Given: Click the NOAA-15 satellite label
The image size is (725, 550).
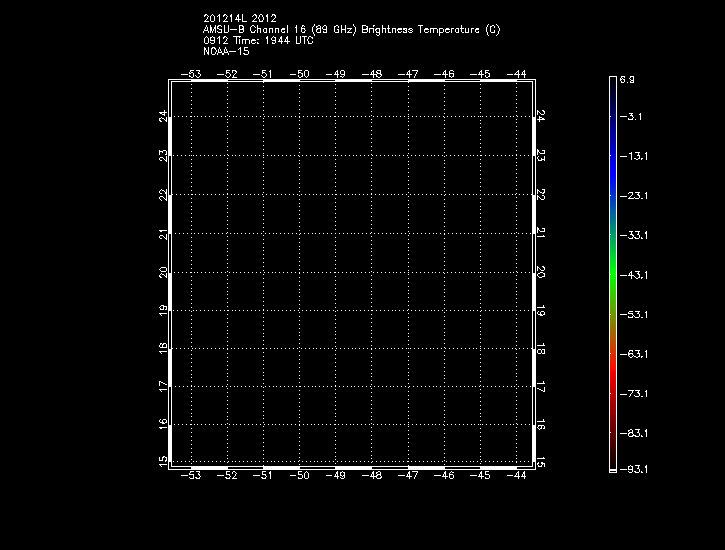Looking at the screenshot, I should pos(226,51).
